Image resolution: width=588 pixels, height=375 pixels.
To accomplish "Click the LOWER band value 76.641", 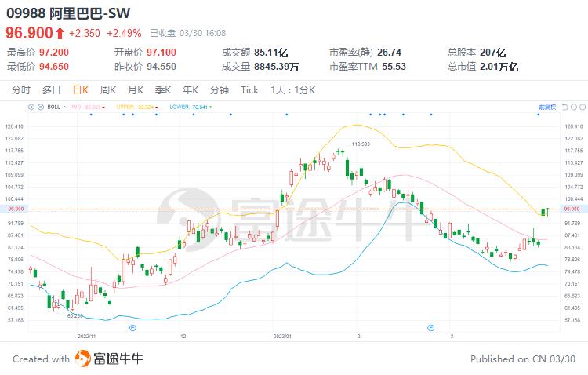I will click(200, 107).
